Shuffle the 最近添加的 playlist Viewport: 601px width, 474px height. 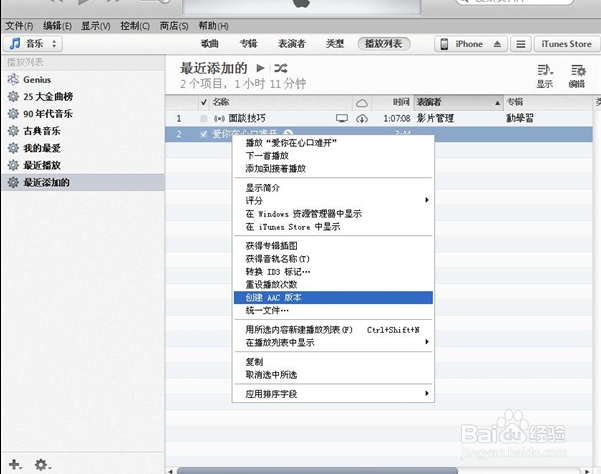coord(281,68)
